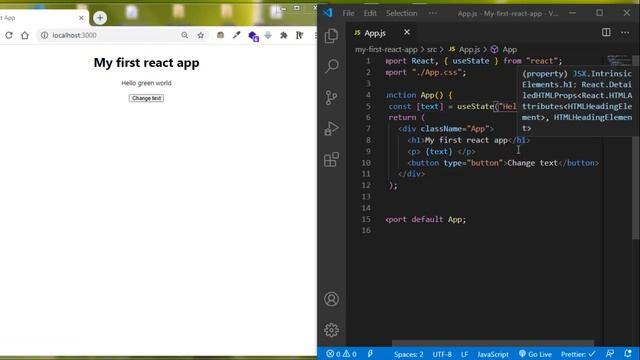Show more menu items ellipsis in title bar
This screenshot has width=640, height=360.
(x=433, y=13)
